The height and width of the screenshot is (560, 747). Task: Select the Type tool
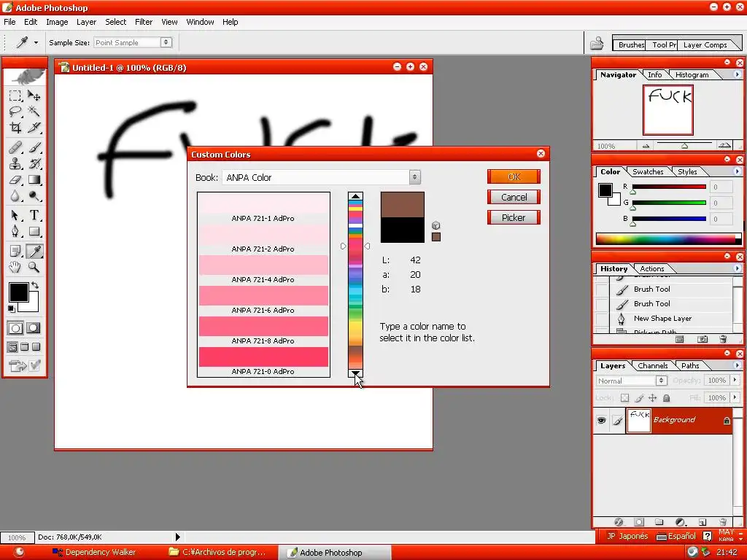(34, 215)
